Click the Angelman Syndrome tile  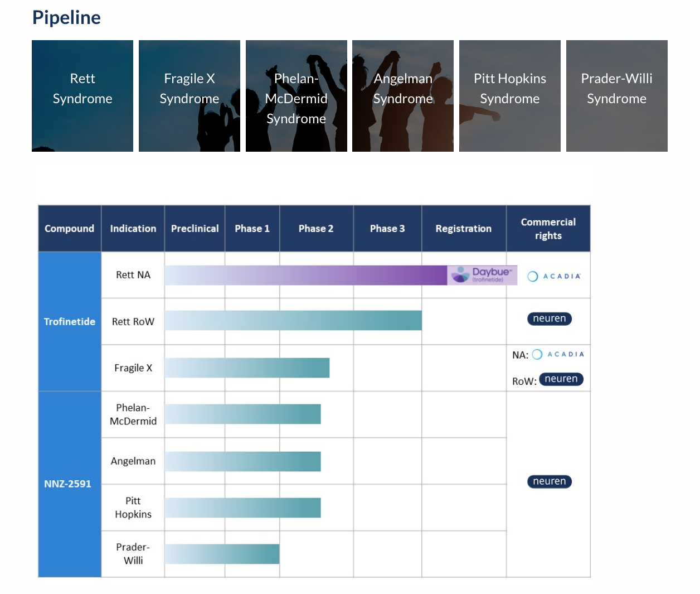(402, 96)
